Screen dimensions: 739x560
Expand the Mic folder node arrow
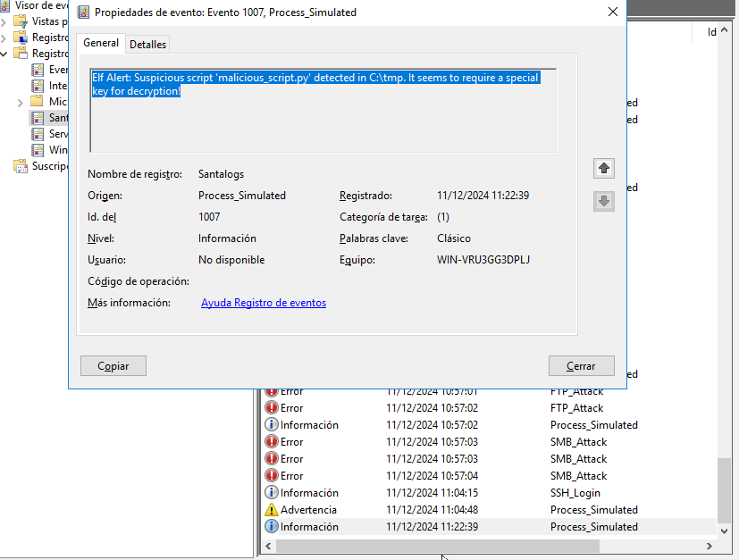pyautogui.click(x=20, y=102)
